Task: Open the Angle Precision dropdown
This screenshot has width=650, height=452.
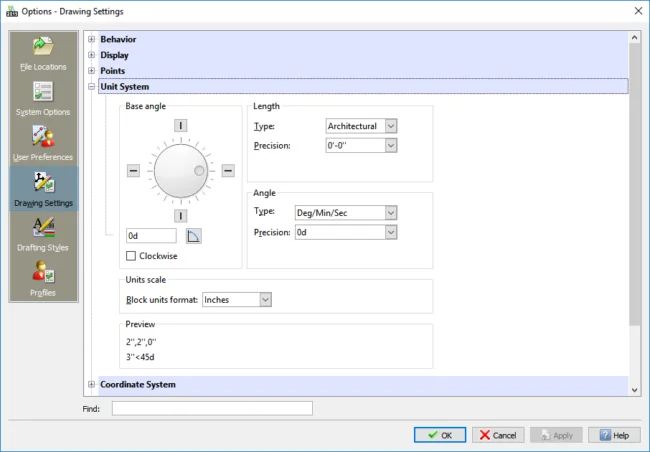Action: pos(391,232)
